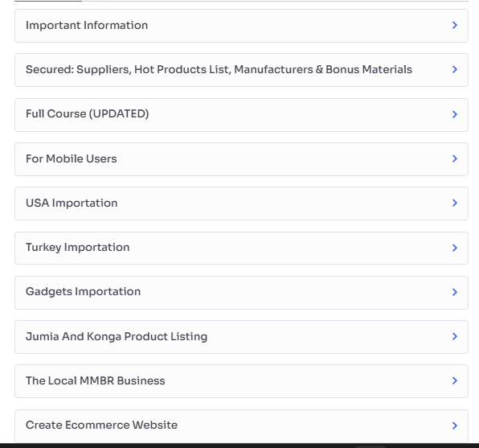Click the arrow icon for For Mobile Users
The width and height of the screenshot is (479, 448).
pos(455,158)
